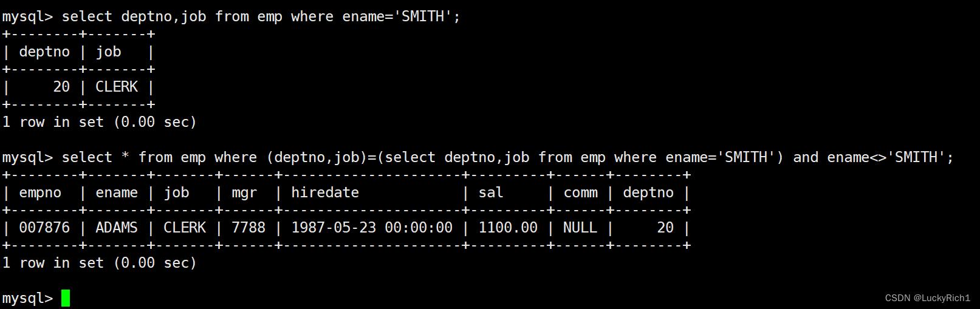Viewport: 980px width, 309px height.
Task: Click the empno column header
Action: [x=40, y=193]
